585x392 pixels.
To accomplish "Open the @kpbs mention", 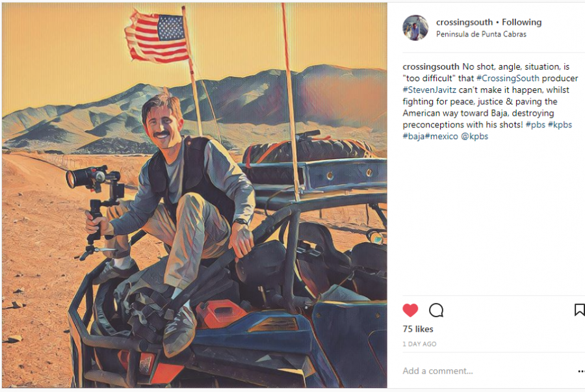I will coord(474,137).
